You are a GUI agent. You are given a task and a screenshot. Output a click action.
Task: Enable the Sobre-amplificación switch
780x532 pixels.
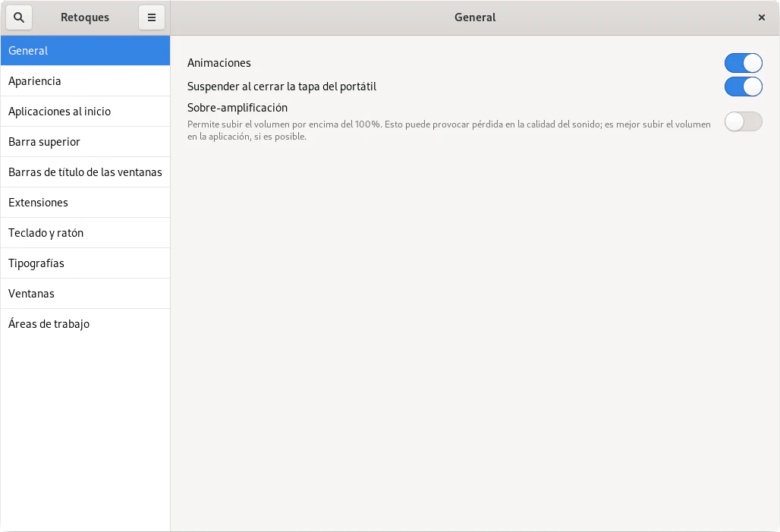(x=743, y=121)
